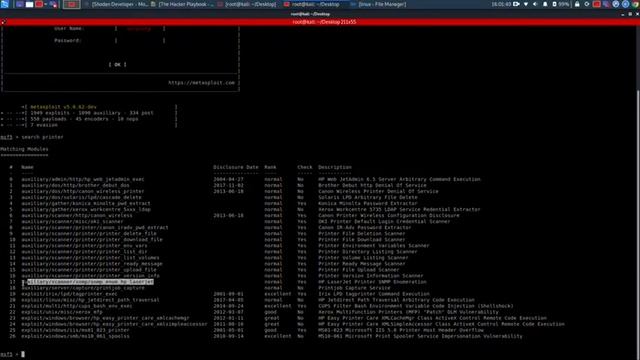Click the terminal pane icon on the red title bar
The image size is (640, 360).
[x=3, y=22]
